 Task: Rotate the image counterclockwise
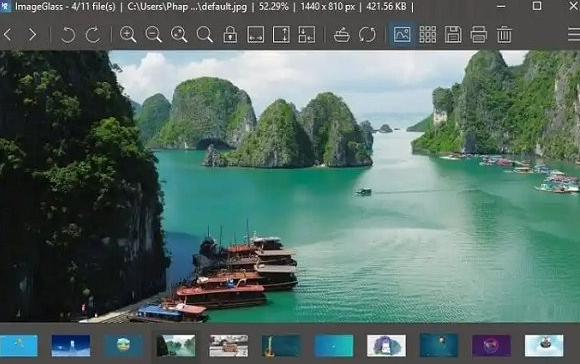coord(67,35)
